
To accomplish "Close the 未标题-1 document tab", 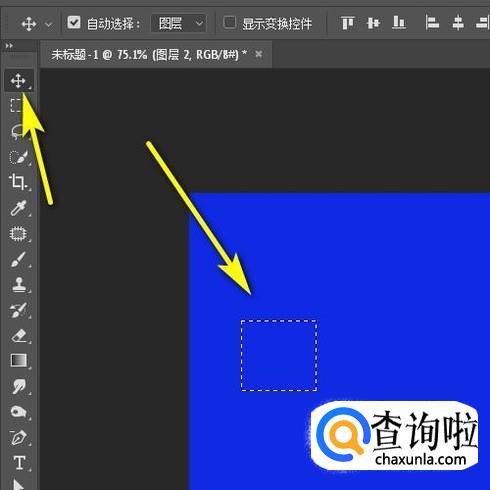I will click(259, 54).
